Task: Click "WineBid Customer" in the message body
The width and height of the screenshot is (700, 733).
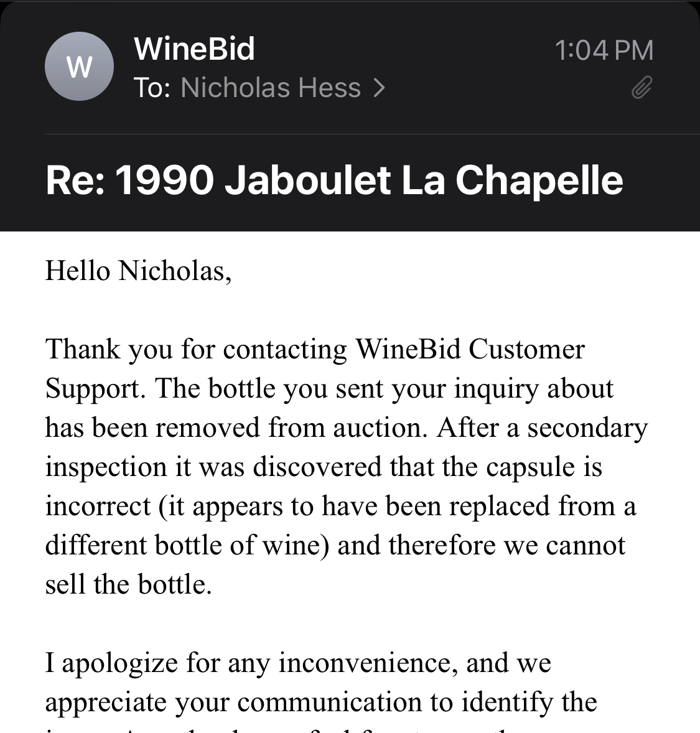Action: point(470,349)
